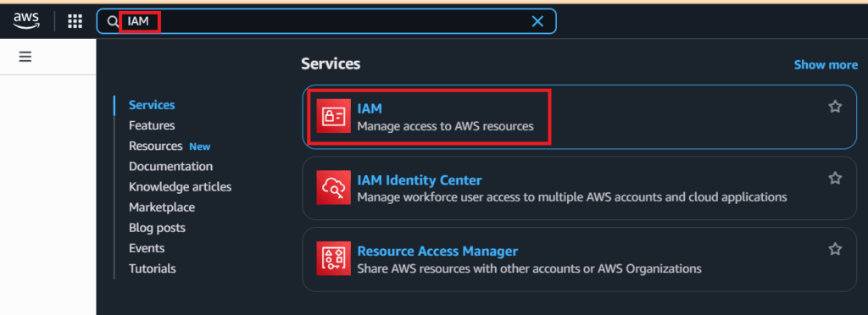This screenshot has height=315, width=868.
Task: Click the search magnifier icon
Action: 113,21
